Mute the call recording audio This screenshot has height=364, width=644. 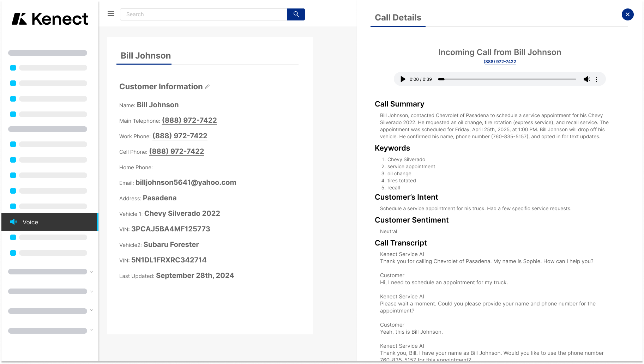pos(586,79)
